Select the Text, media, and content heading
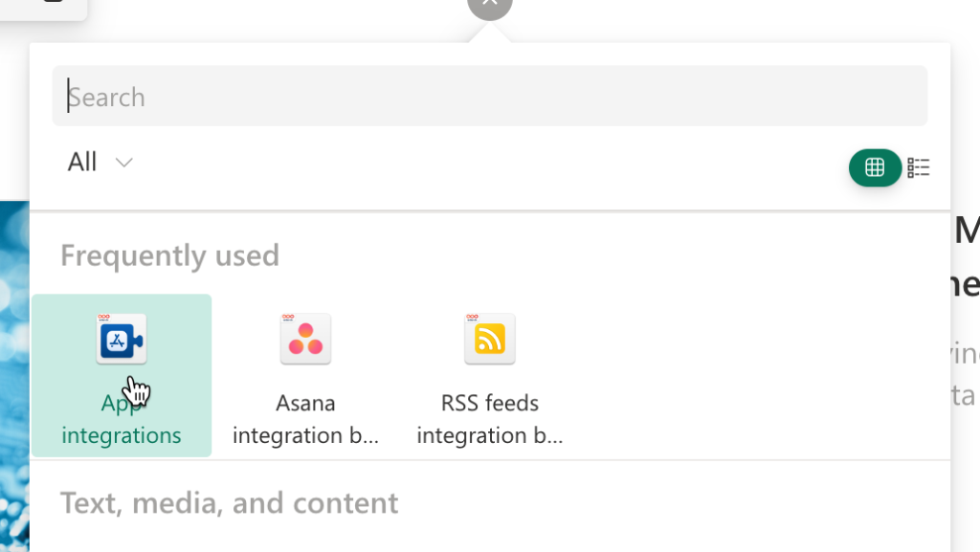 click(229, 502)
